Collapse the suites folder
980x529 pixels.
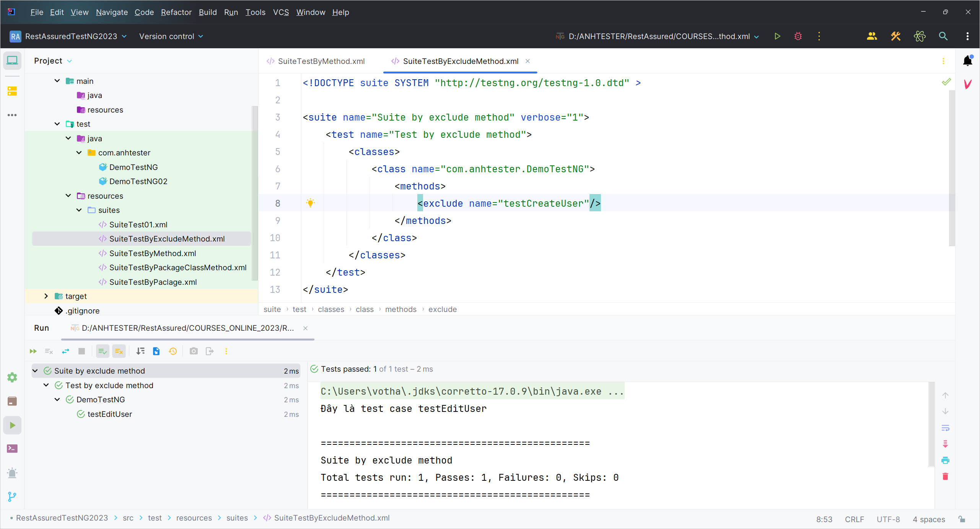click(79, 210)
